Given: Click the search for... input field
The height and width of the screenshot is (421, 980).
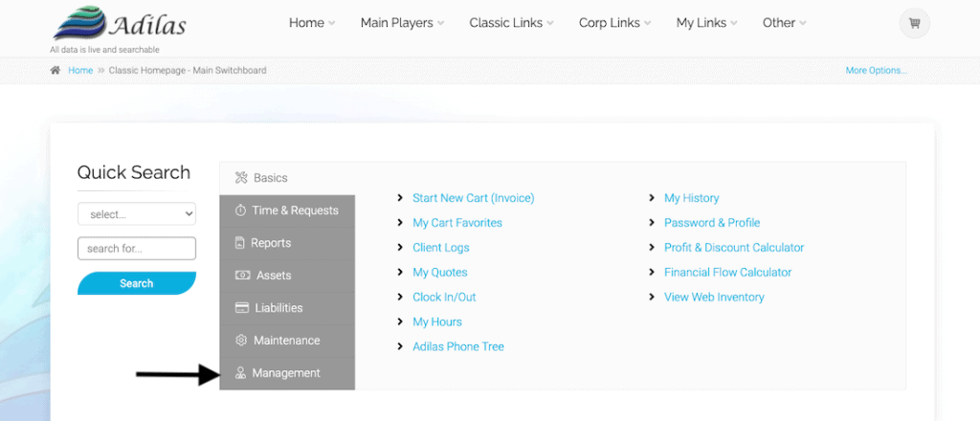Looking at the screenshot, I should point(137,248).
